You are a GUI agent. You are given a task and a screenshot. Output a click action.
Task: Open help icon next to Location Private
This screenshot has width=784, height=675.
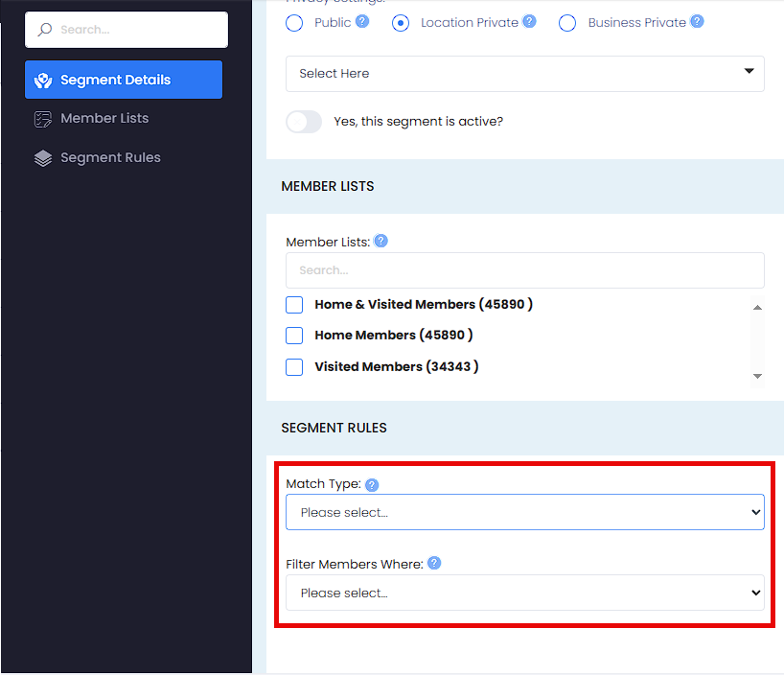(529, 21)
